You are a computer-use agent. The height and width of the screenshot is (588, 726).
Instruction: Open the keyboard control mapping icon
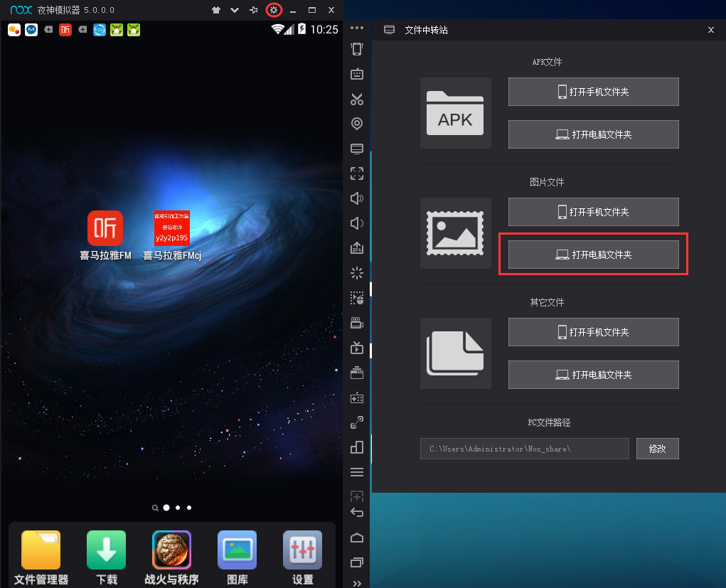357,74
